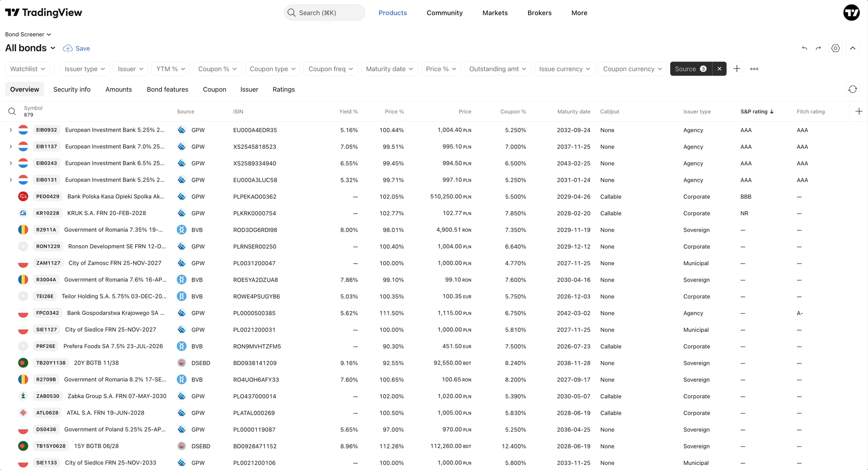Add a column with the plus icon
Viewport: 868px width, 470px height.
click(x=859, y=111)
